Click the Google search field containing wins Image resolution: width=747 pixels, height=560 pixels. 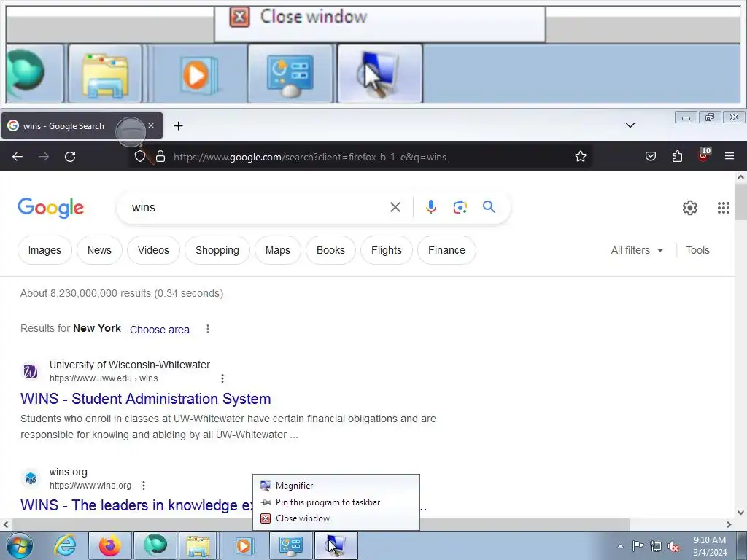[258, 208]
